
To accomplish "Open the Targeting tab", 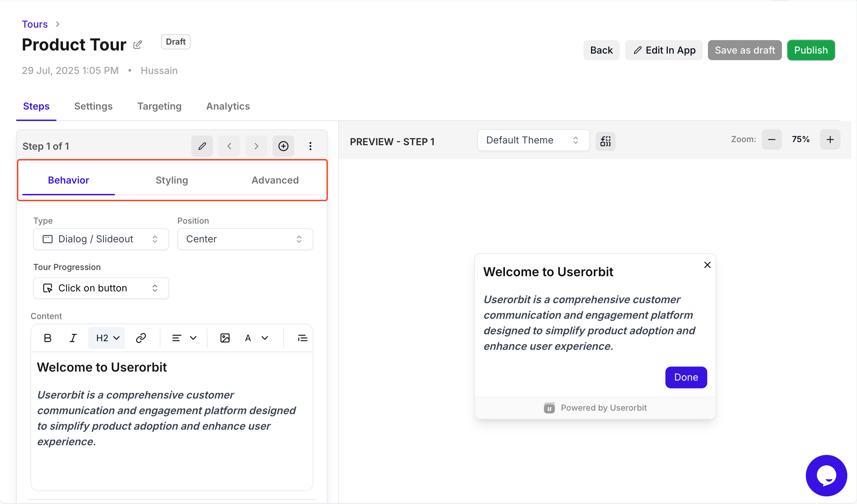I will pyautogui.click(x=159, y=106).
